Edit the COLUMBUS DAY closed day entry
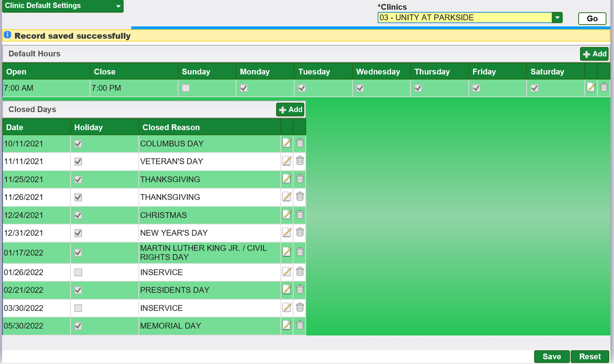Viewport: 614px width, 364px height. (x=287, y=143)
